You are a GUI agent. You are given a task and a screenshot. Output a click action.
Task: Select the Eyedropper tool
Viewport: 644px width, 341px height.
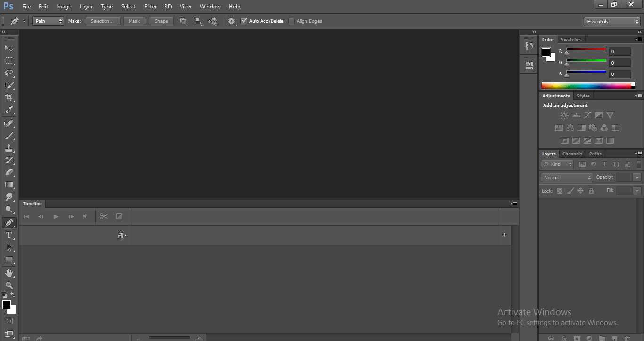tap(9, 110)
